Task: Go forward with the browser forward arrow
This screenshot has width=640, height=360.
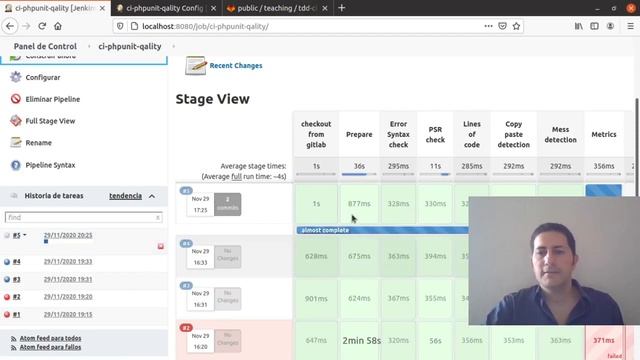Action: 26,26
